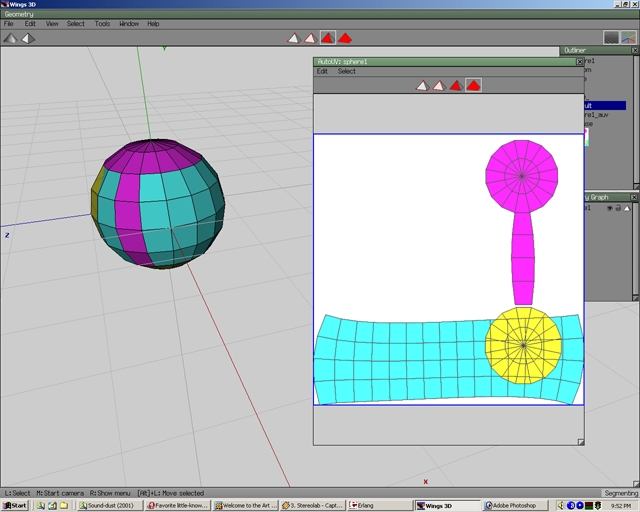Open Select menu in AutoUV window
The image size is (640, 512).
click(347, 71)
